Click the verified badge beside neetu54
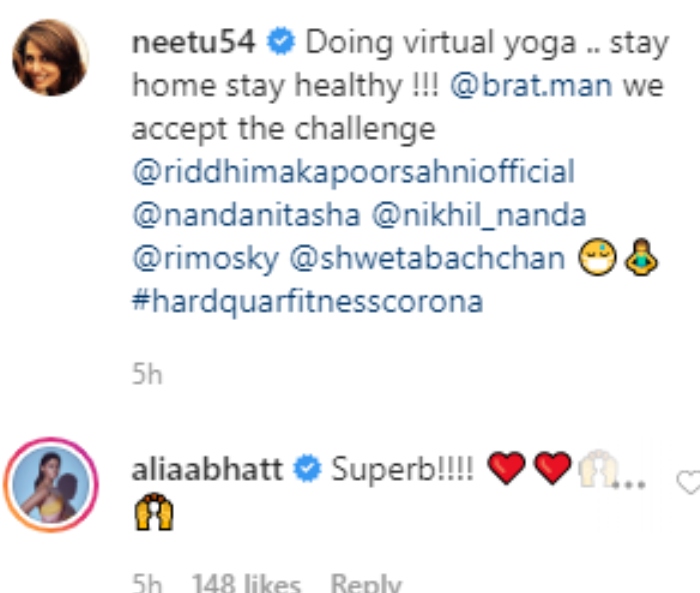The image size is (700, 593). pos(281,44)
